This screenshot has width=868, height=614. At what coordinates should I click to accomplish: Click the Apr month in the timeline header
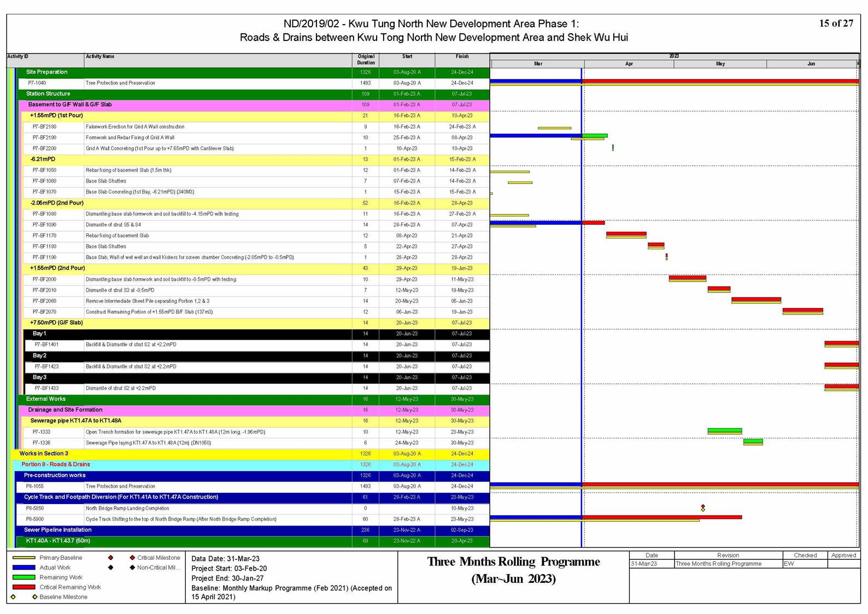629,64
